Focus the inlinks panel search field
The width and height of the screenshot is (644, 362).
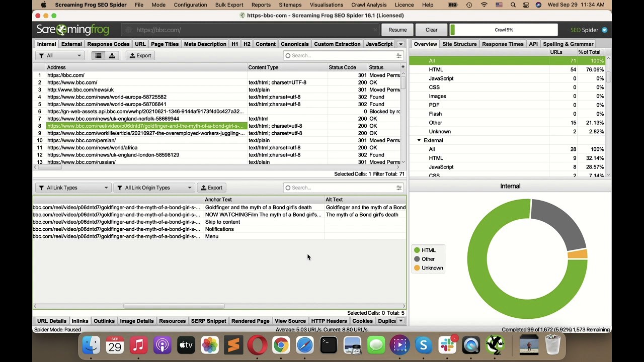click(x=343, y=188)
